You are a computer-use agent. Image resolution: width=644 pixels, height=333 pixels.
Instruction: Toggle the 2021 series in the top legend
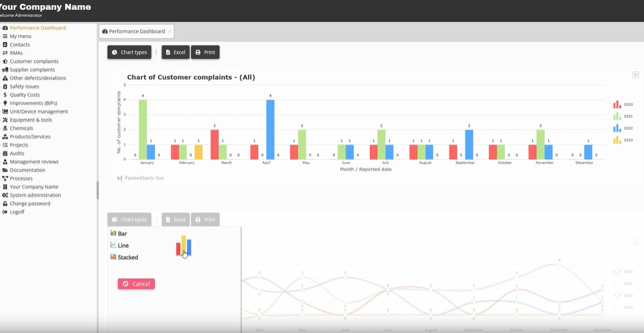pyautogui.click(x=623, y=117)
